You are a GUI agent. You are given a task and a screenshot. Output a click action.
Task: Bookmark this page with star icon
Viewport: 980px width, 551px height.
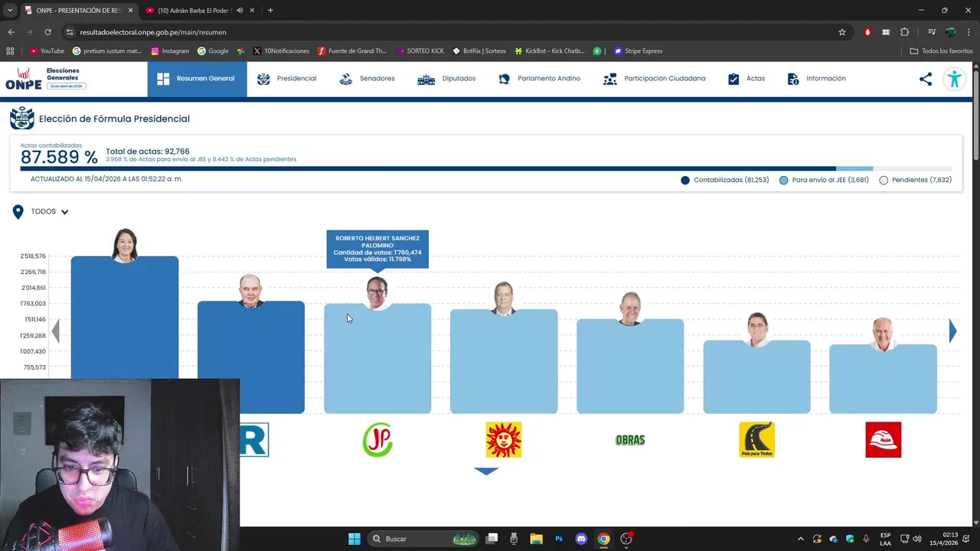point(842,32)
